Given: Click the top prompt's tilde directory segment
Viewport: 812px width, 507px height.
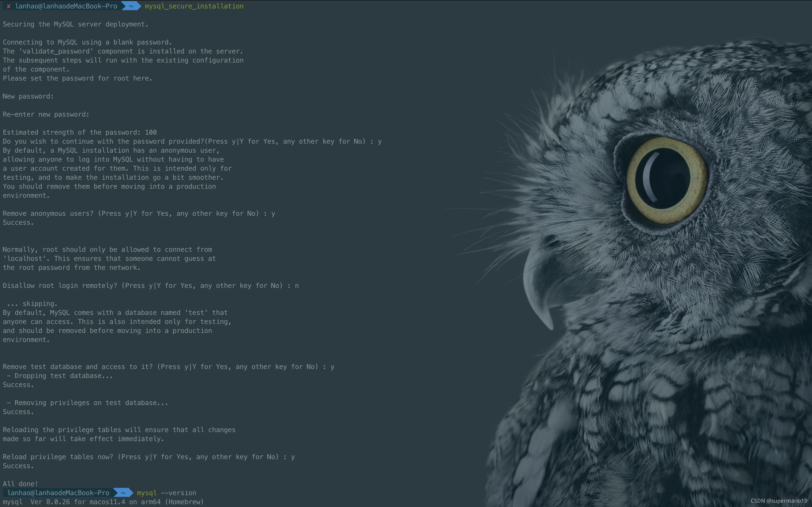Looking at the screenshot, I should 131,6.
